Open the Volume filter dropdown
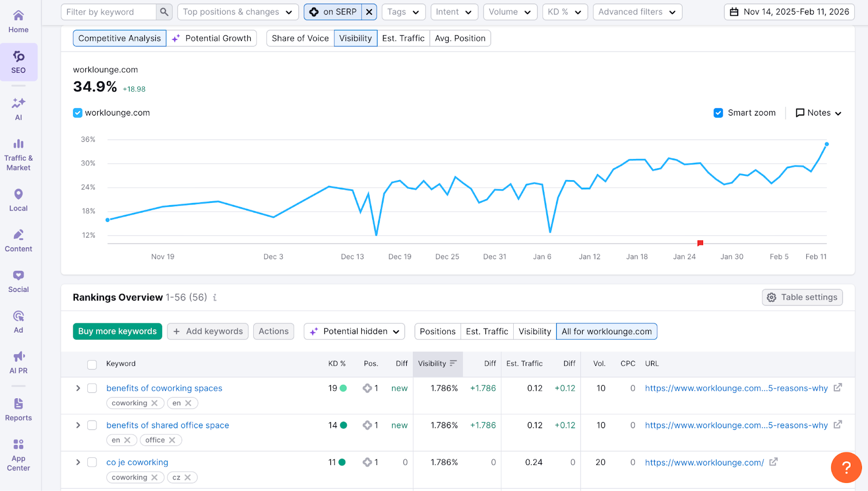This screenshot has width=868, height=491. (x=509, y=11)
